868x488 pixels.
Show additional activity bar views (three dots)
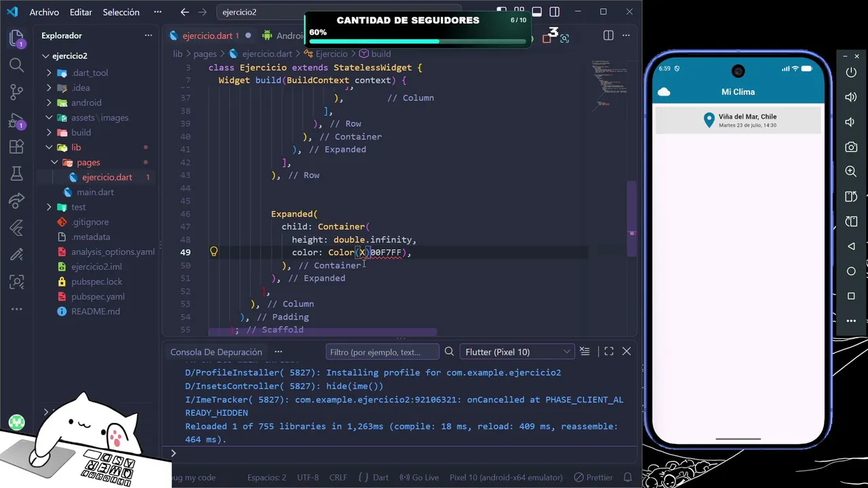click(x=17, y=309)
